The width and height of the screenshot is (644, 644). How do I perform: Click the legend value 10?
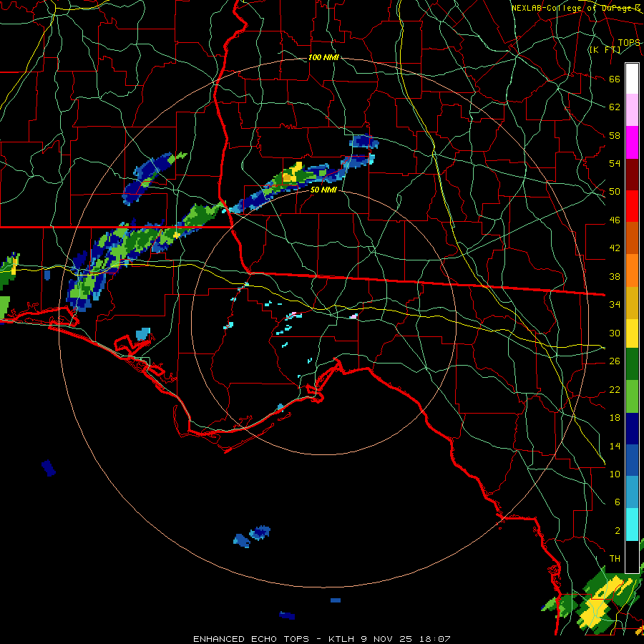pyautogui.click(x=615, y=474)
